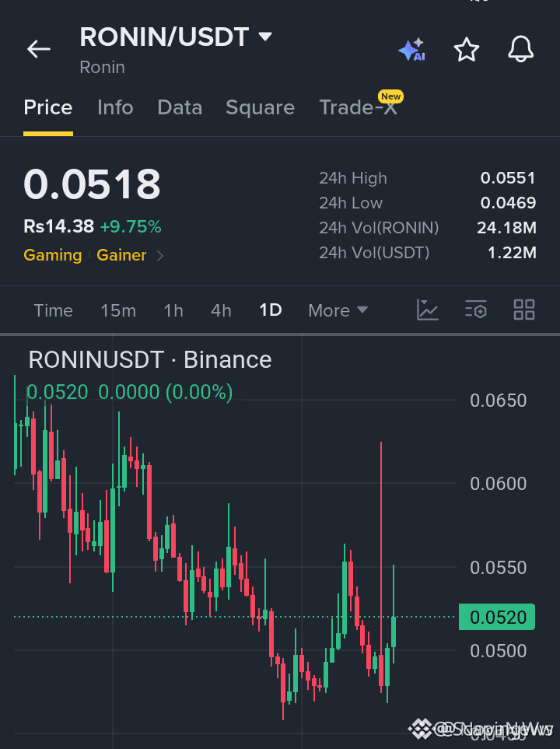Open the Trade-X tab
This screenshot has height=749, width=560.
(358, 107)
